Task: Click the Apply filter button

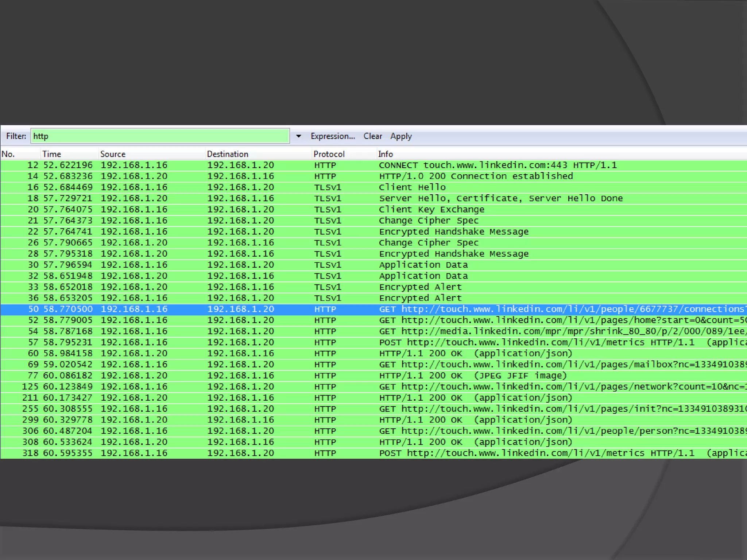Action: tap(401, 136)
